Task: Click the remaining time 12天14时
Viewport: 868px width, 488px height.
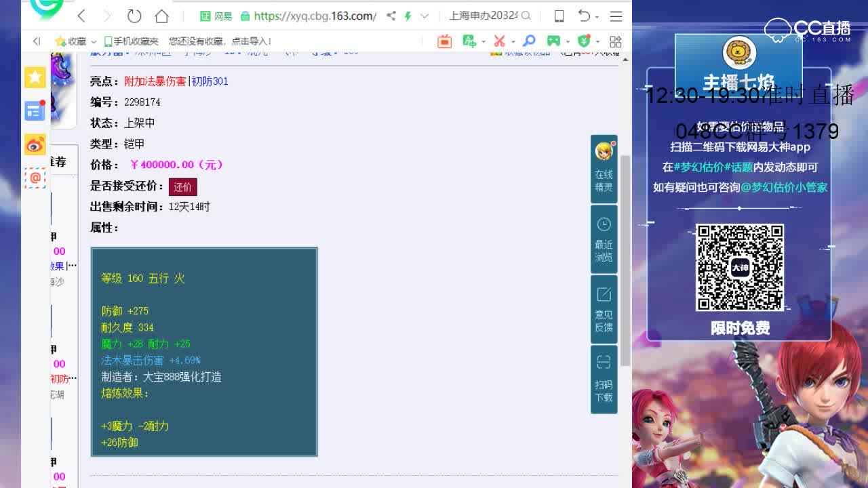Action: point(189,207)
